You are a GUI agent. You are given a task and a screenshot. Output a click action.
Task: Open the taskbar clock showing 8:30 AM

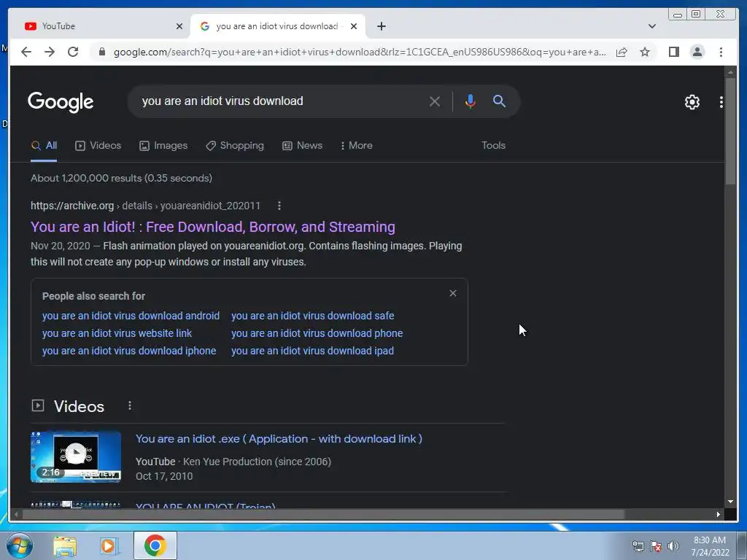click(x=710, y=546)
